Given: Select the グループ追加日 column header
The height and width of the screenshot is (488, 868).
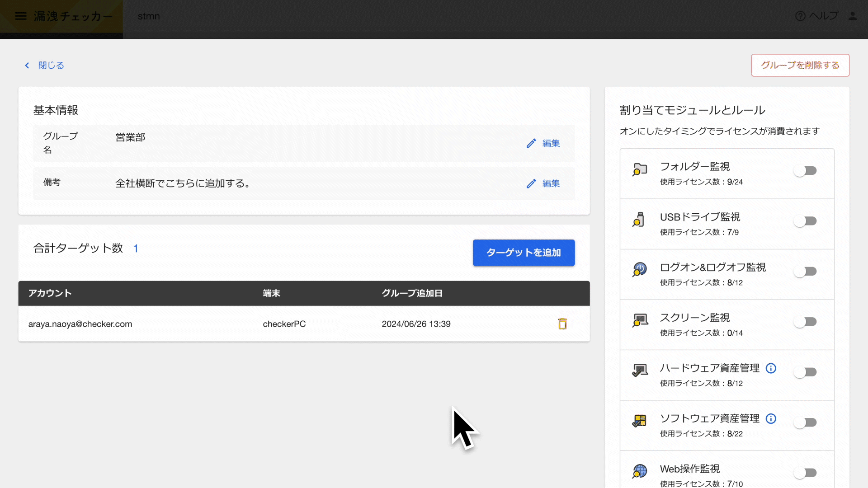Looking at the screenshot, I should click(412, 293).
